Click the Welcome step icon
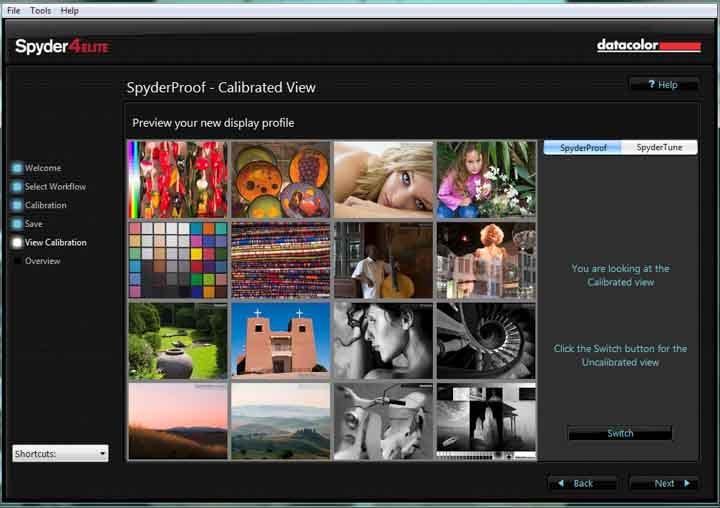 [17, 168]
